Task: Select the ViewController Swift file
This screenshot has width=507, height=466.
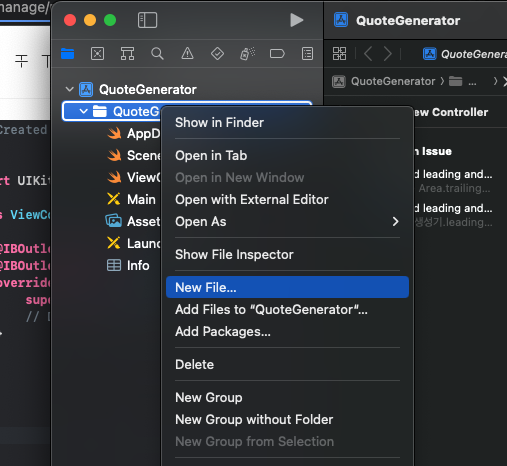Action: pos(133,178)
